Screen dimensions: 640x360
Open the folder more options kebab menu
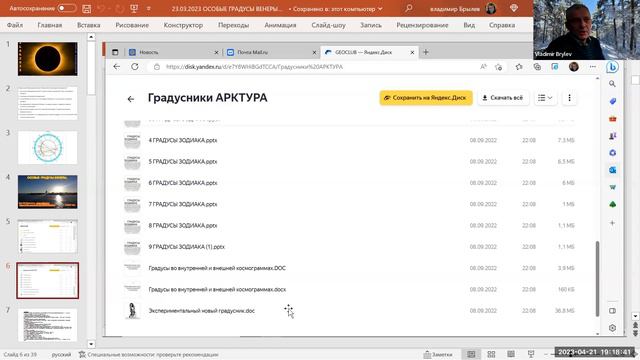[x=569, y=98]
